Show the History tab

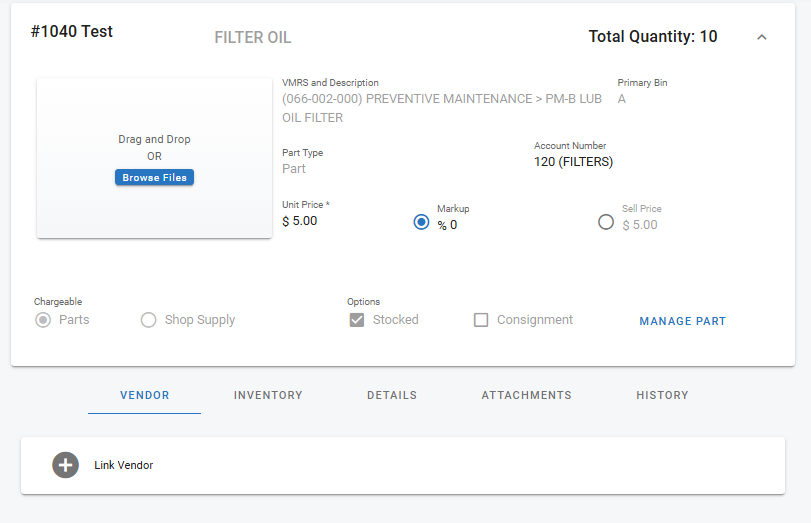tap(662, 395)
